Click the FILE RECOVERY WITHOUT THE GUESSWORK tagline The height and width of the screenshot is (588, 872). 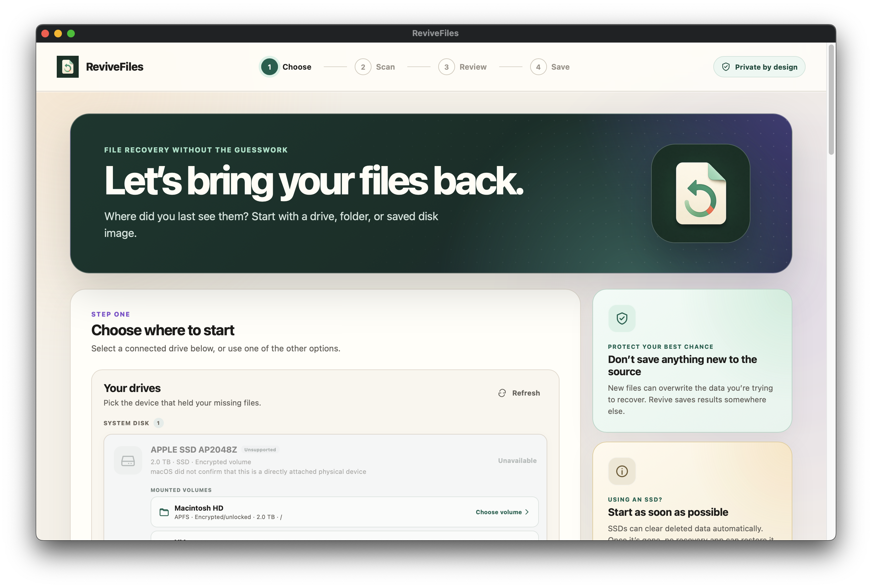pyautogui.click(x=195, y=150)
